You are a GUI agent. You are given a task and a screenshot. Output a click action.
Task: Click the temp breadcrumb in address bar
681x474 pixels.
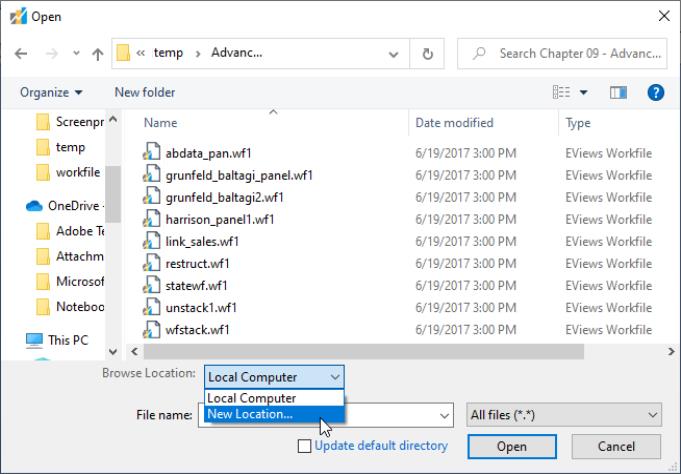click(x=169, y=53)
